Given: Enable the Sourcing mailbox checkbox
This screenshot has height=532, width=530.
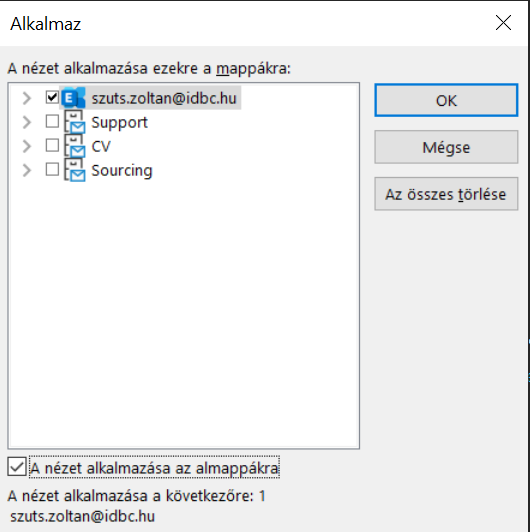Looking at the screenshot, I should pos(52,170).
